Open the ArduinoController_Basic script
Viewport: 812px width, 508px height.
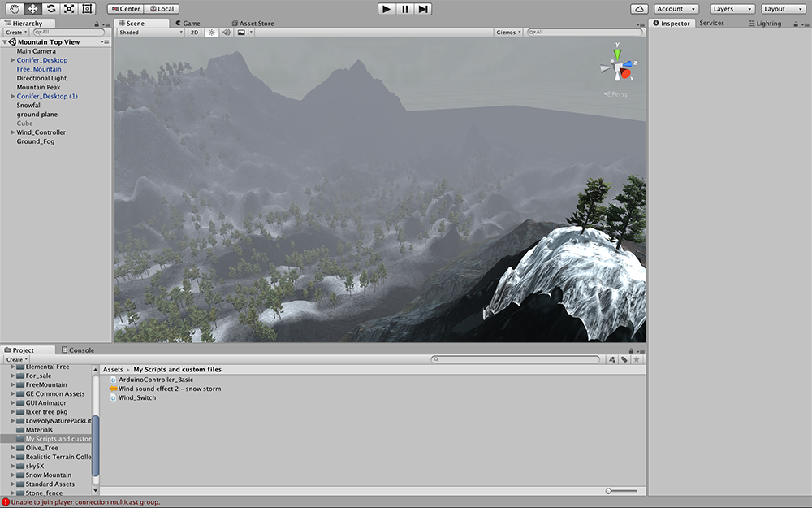coord(152,380)
